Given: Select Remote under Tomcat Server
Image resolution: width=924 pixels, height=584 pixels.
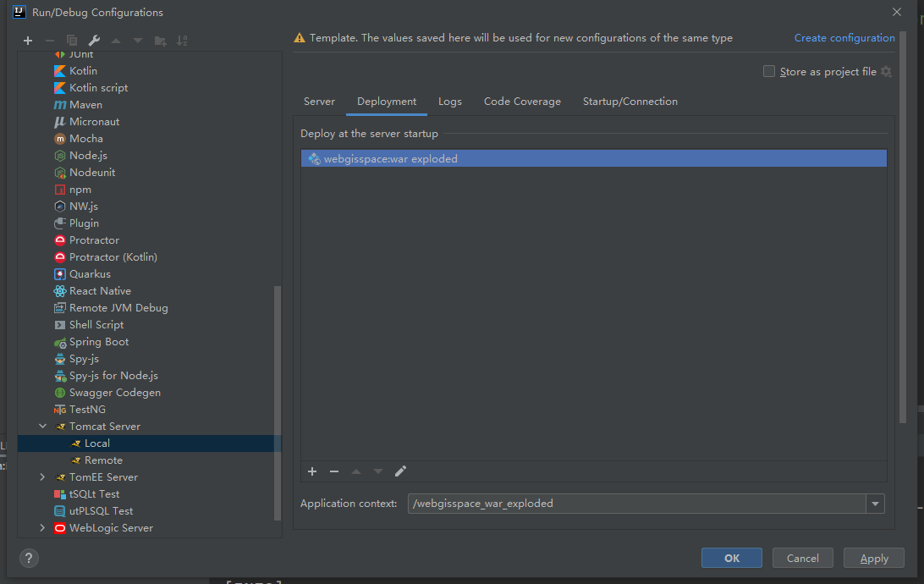Looking at the screenshot, I should [103, 460].
